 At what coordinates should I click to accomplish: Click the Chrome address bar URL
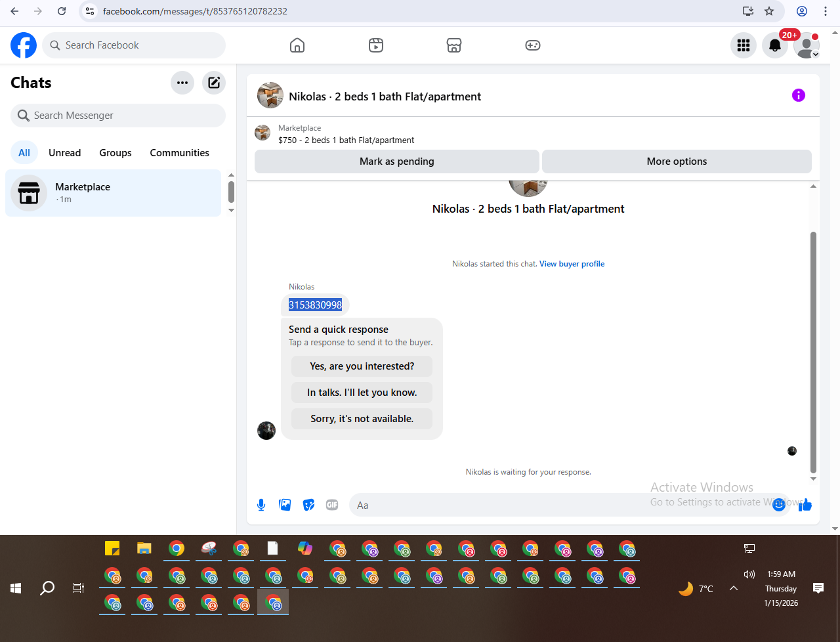(195, 11)
